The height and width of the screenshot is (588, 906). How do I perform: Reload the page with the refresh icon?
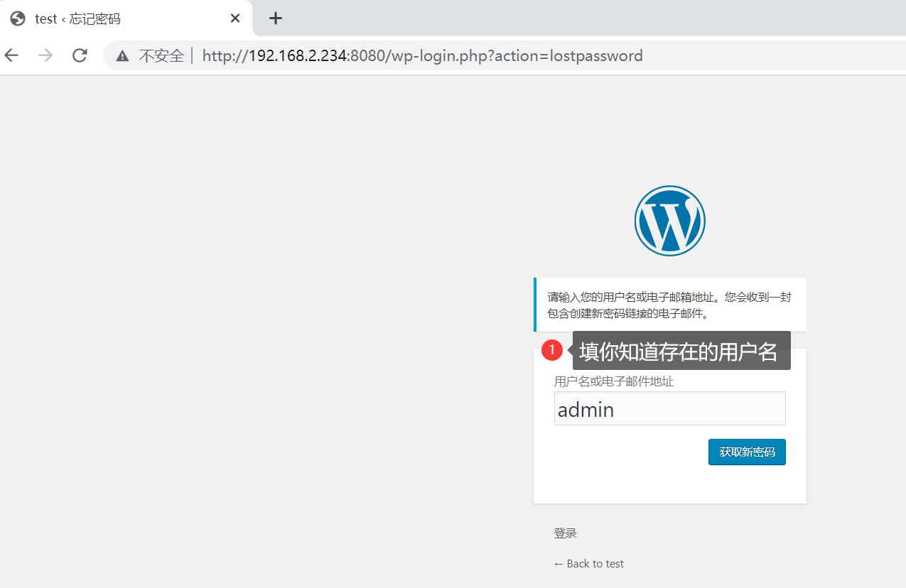tap(79, 55)
